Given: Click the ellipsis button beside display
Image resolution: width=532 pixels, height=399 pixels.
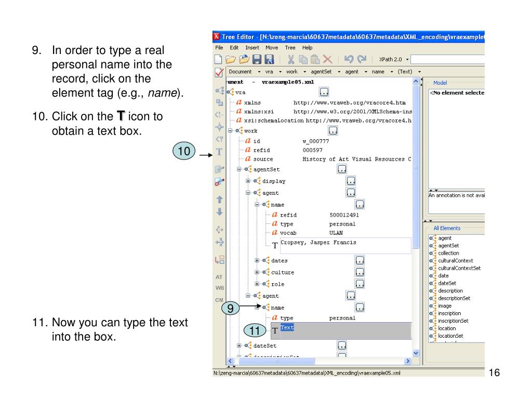Looking at the screenshot, I should (351, 181).
